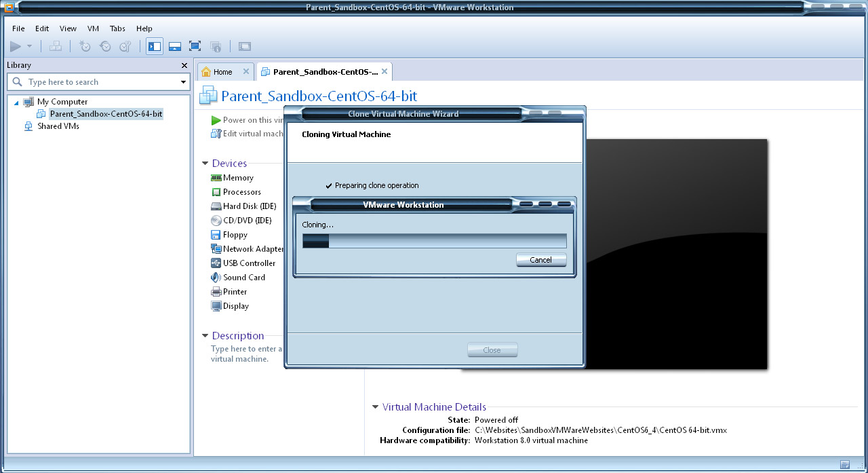Click the library search magnifier icon
The width and height of the screenshot is (868, 473).
pos(18,82)
